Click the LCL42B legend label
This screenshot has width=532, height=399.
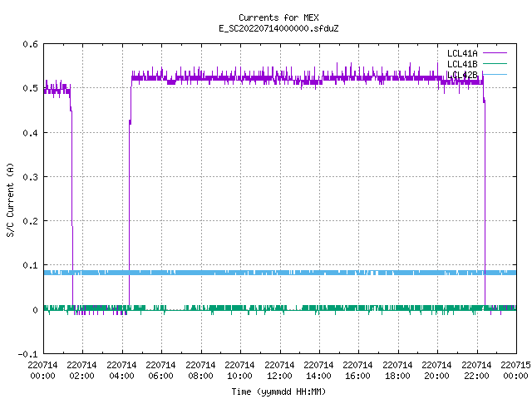[462, 75]
